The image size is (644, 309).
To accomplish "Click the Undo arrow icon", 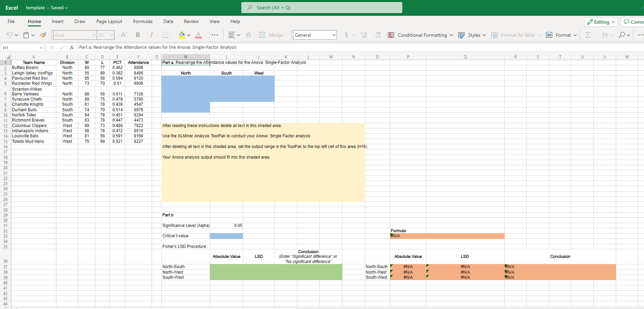I will click(x=9, y=35).
